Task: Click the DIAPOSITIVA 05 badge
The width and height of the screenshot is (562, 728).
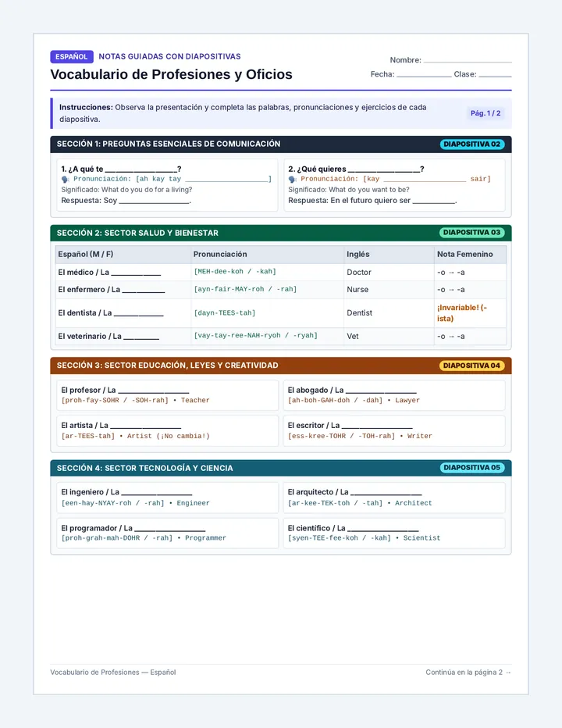Action: click(471, 468)
